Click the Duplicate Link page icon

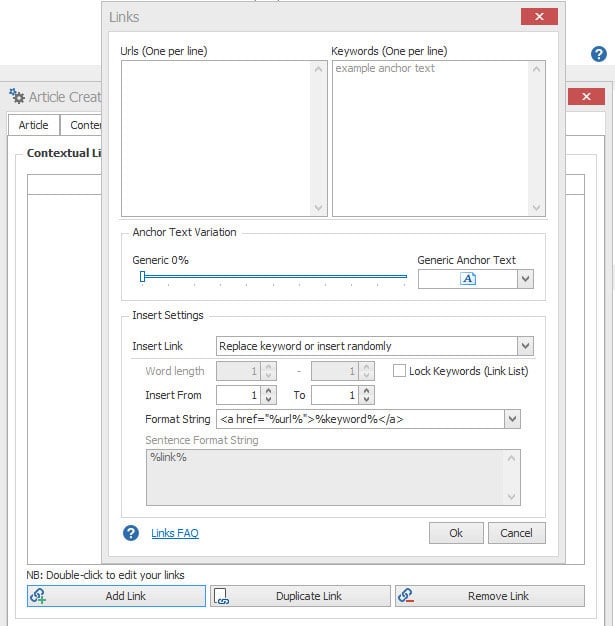tap(221, 596)
